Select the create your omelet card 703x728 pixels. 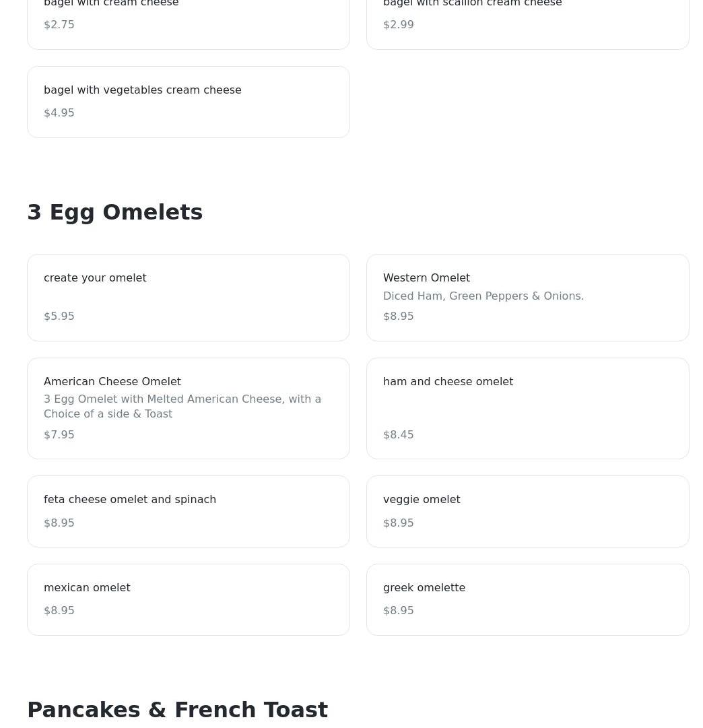(188, 298)
